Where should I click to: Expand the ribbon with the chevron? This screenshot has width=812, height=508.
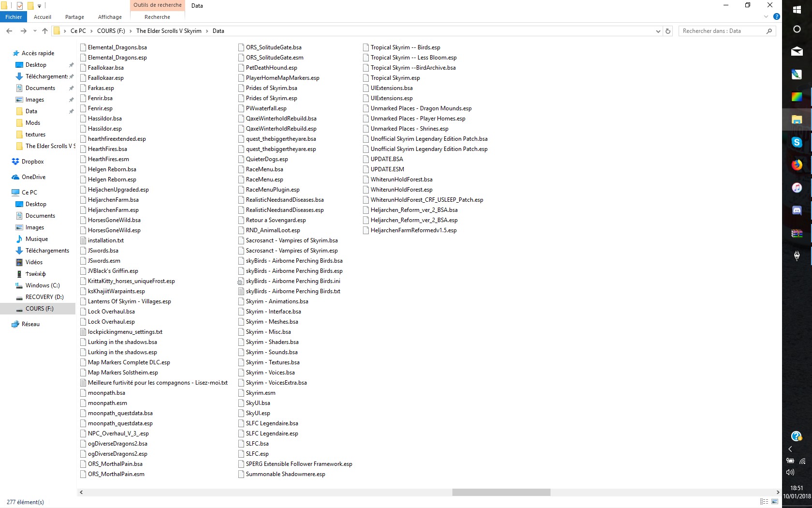click(766, 16)
